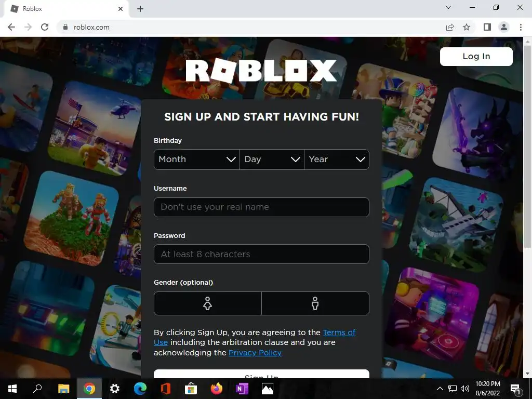The image size is (532, 399).
Task: Select the Roblox browser tab
Action: pyautogui.click(x=66, y=9)
